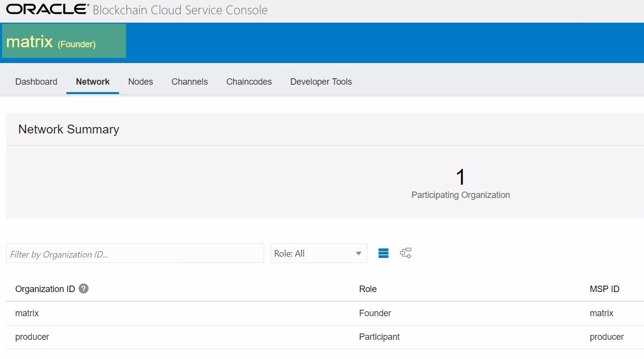
Task: Click the Participant role cell
Action: tap(379, 337)
